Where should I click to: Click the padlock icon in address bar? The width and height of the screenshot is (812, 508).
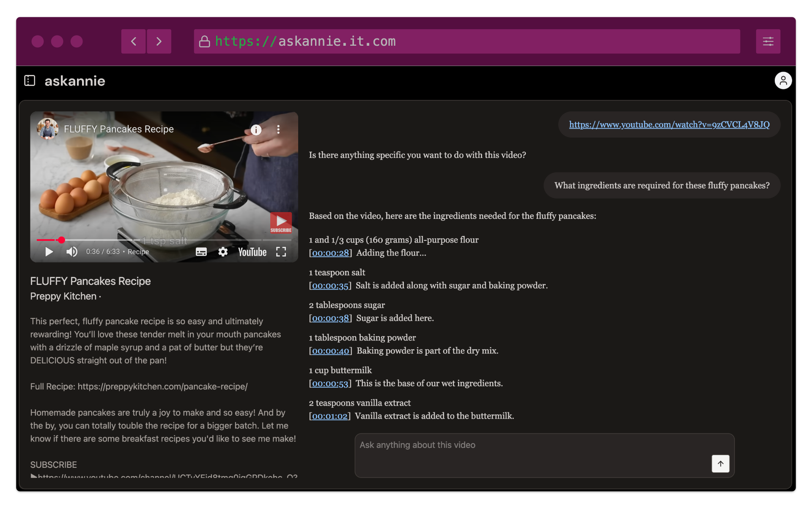click(x=205, y=41)
